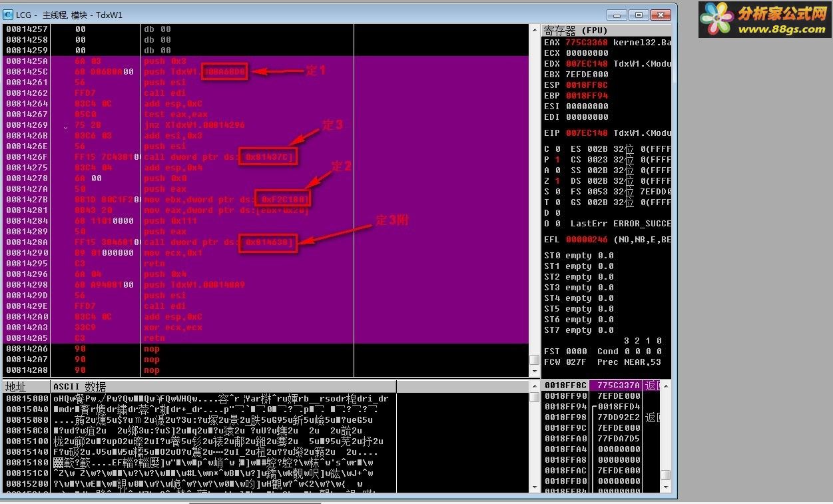Select the call dword ptr row at 0081426F
The width and height of the screenshot is (833, 504).
click(266, 157)
